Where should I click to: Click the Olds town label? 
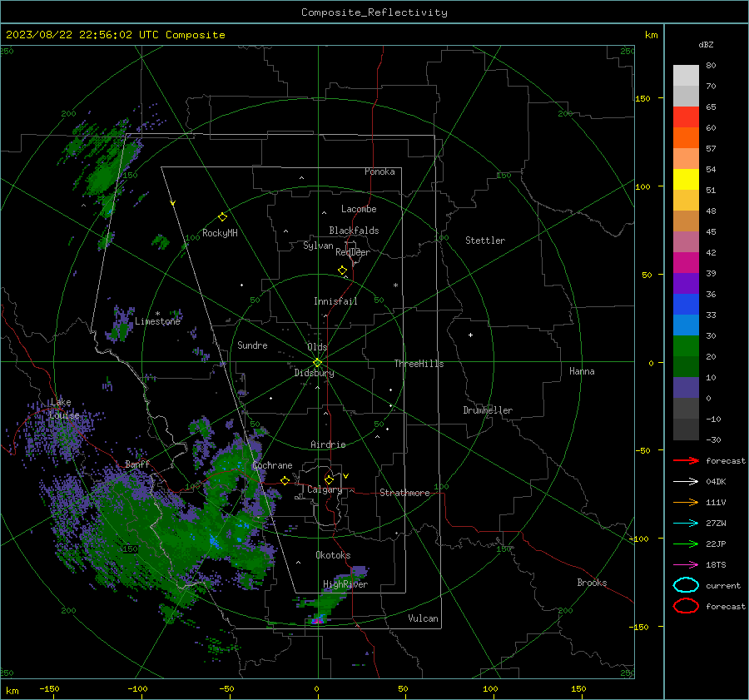[317, 347]
